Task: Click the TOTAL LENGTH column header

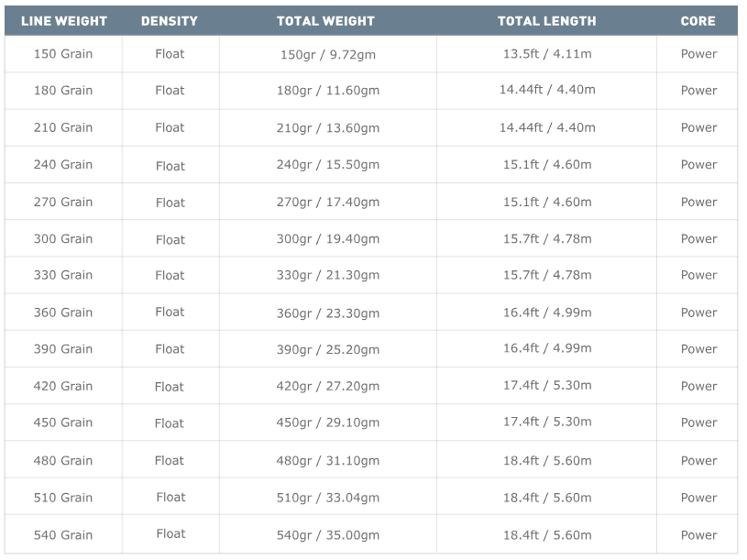Action: pyautogui.click(x=547, y=21)
